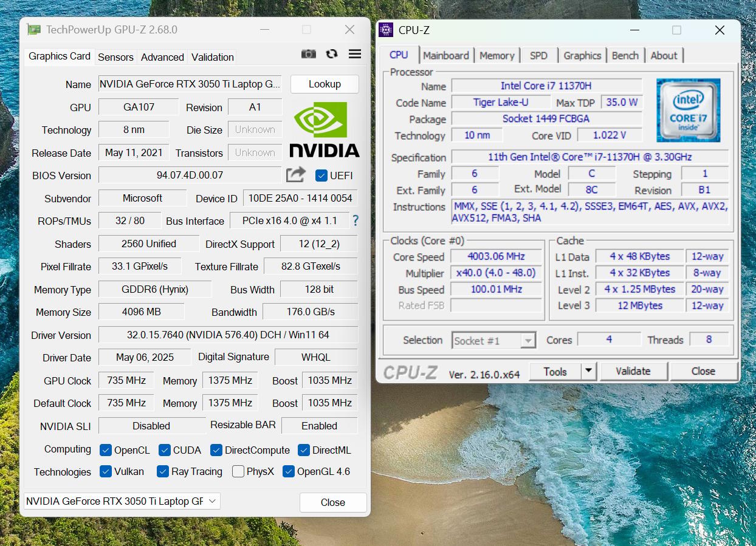This screenshot has width=756, height=546.
Task: Click the Intel Core i7 badge
Action: pyautogui.click(x=688, y=110)
